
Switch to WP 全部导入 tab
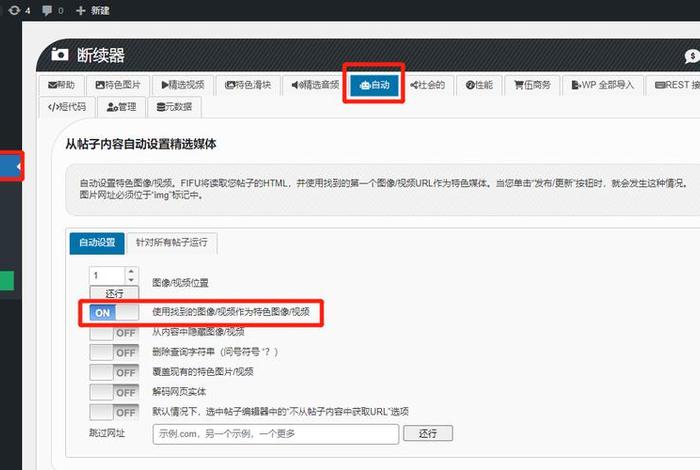click(x=602, y=85)
